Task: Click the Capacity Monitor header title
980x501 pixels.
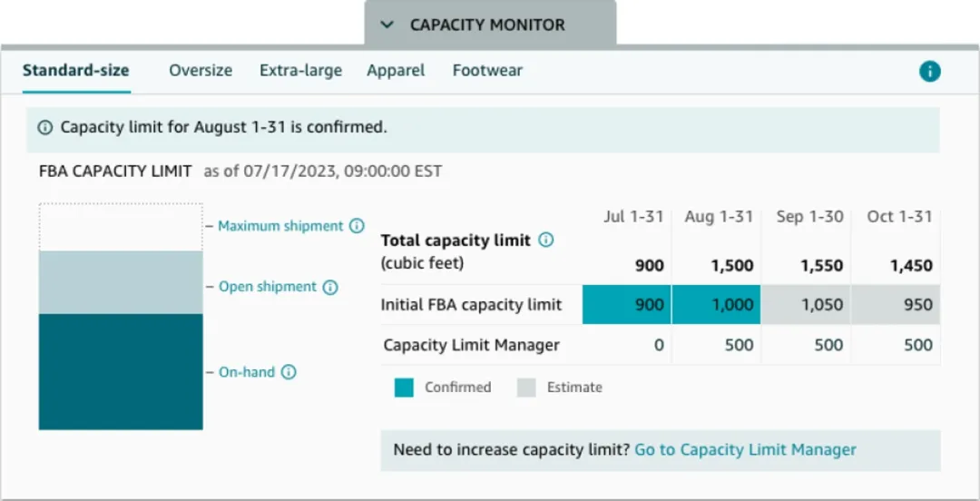Action: [487, 25]
